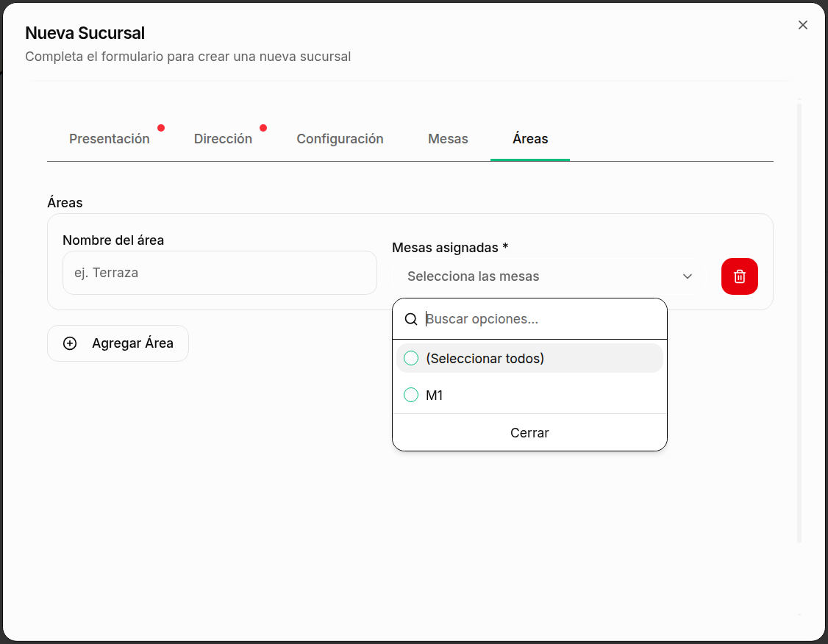The image size is (828, 644).
Task: Click the Nombre del área input field
Action: click(x=219, y=273)
